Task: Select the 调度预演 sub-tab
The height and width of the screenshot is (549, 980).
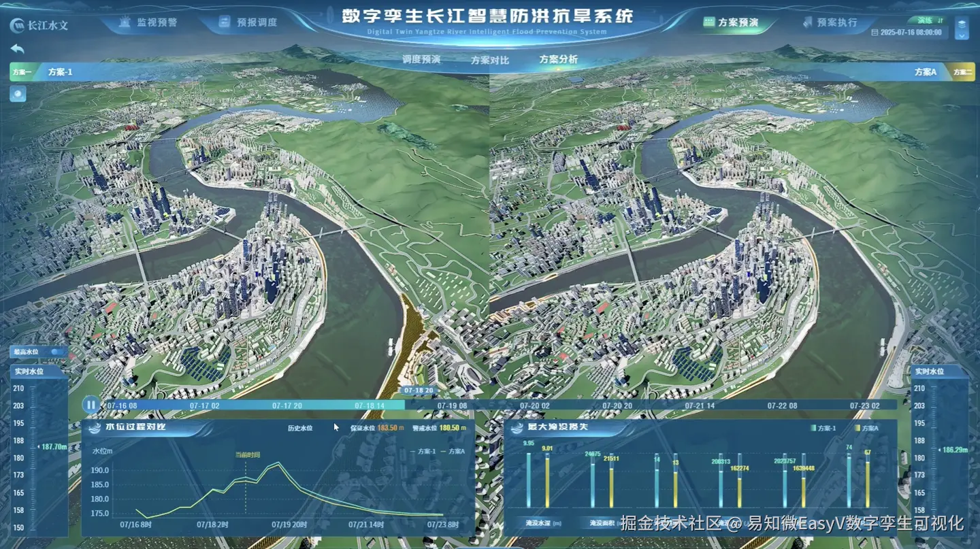Action: (421, 60)
